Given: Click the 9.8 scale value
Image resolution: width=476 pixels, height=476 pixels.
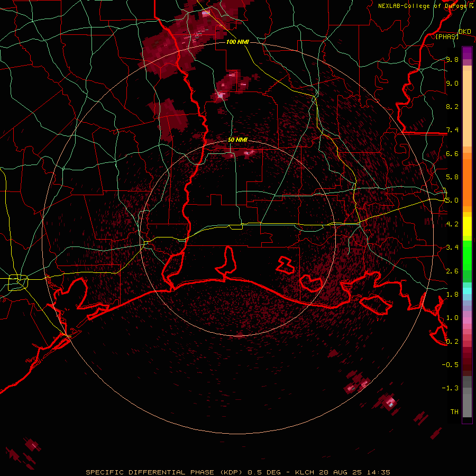Looking at the screenshot, I should pyautogui.click(x=452, y=60).
